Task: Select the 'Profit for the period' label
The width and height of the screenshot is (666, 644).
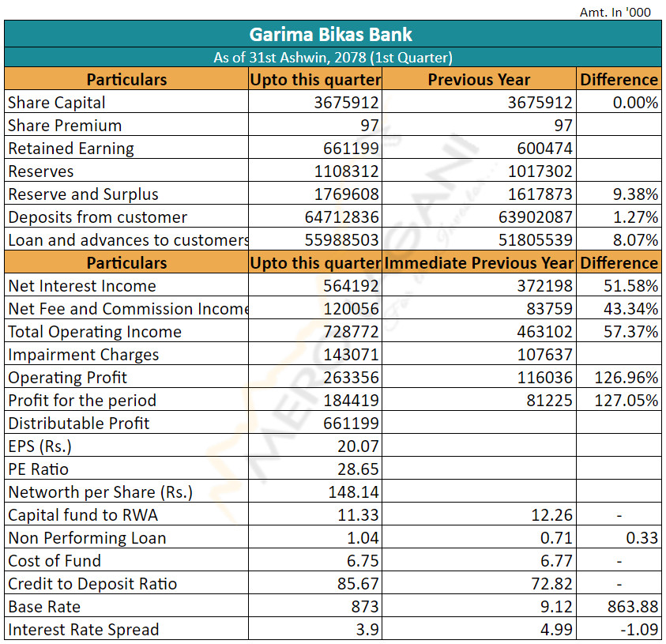Action: tap(82, 401)
